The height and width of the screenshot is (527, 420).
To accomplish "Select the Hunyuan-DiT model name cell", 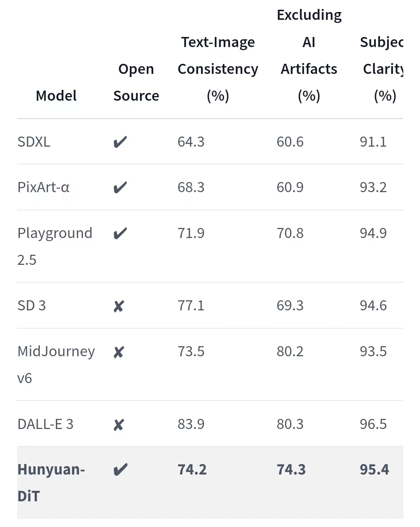I will tap(51, 483).
